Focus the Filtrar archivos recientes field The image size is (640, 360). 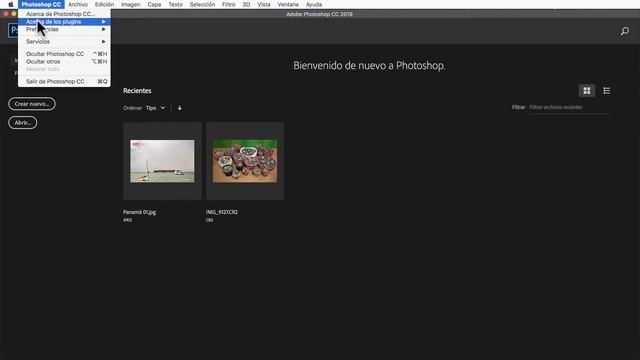click(x=570, y=108)
